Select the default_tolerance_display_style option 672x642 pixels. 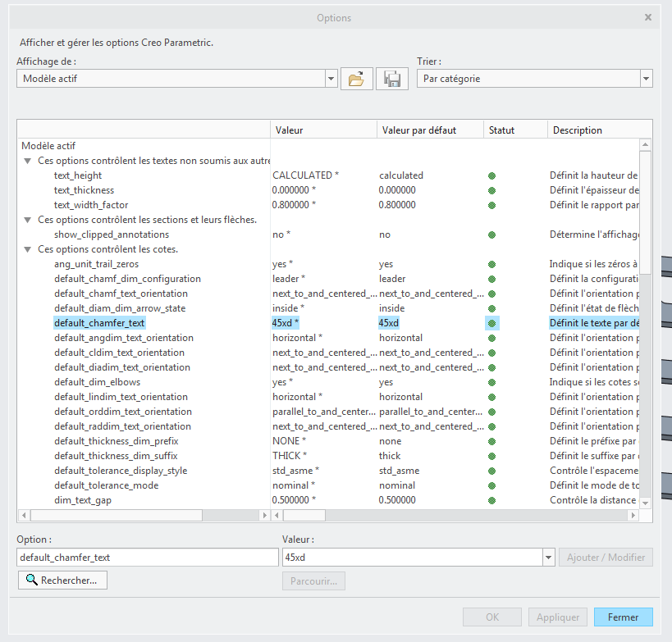(x=121, y=471)
